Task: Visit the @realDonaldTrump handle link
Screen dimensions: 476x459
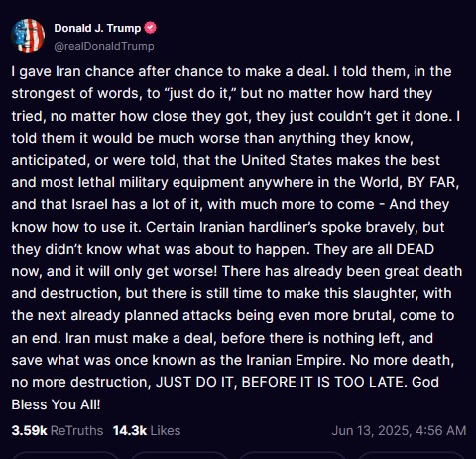Action: tap(104, 46)
